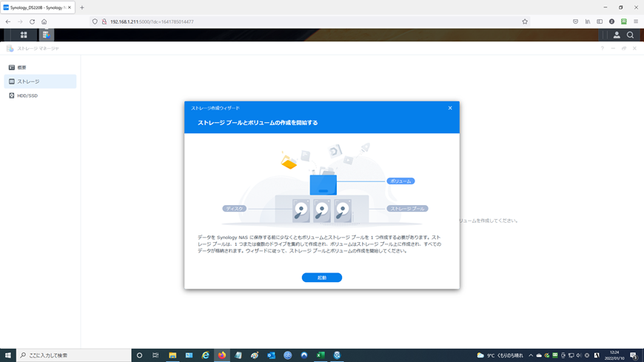This screenshot has width=644, height=362.
Task: Reload the page with the refresh icon
Action: tap(32, 21)
